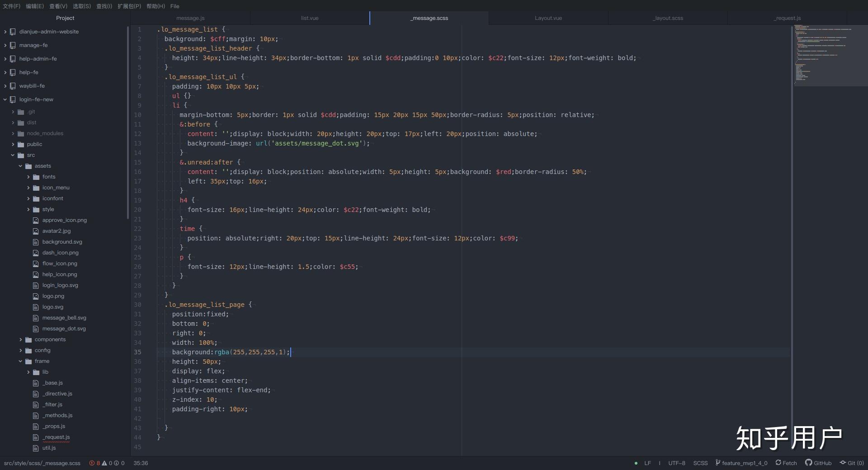Click the Fetch button in status bar

(x=786, y=463)
